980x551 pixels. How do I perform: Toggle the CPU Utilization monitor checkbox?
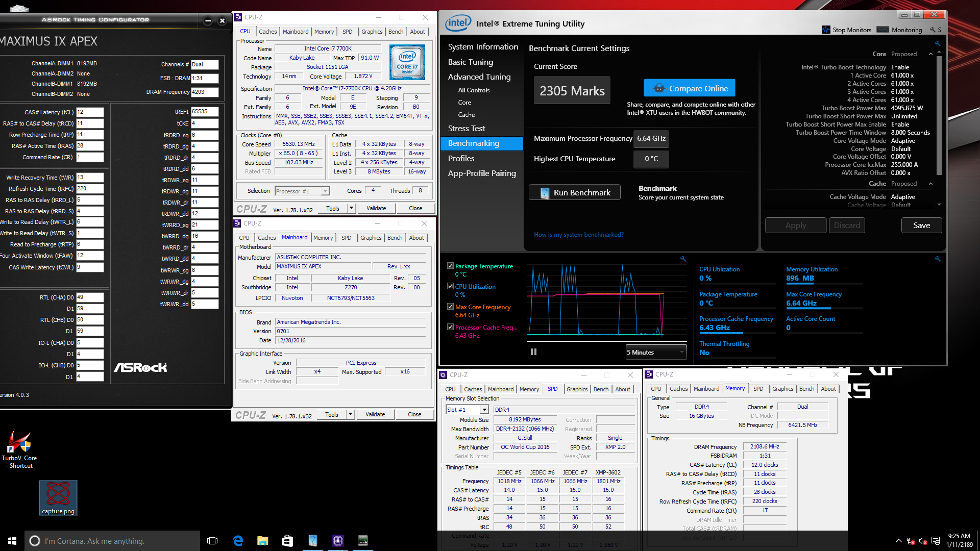(450, 286)
